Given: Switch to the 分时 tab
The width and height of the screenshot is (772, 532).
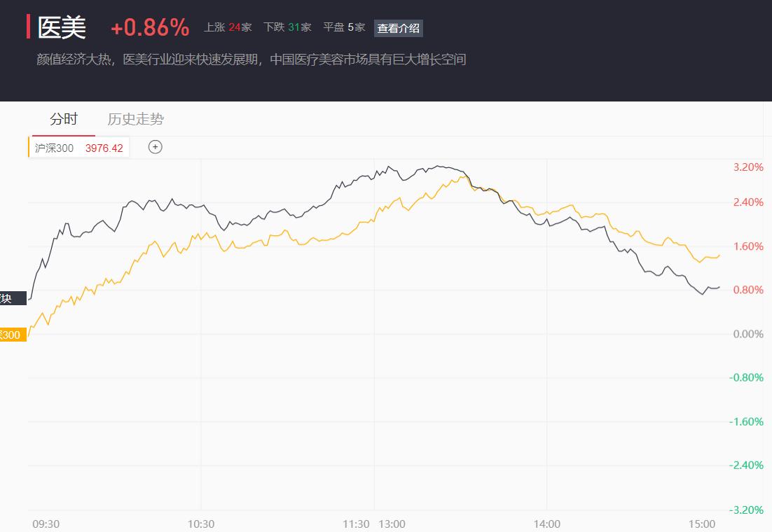Looking at the screenshot, I should 63,119.
